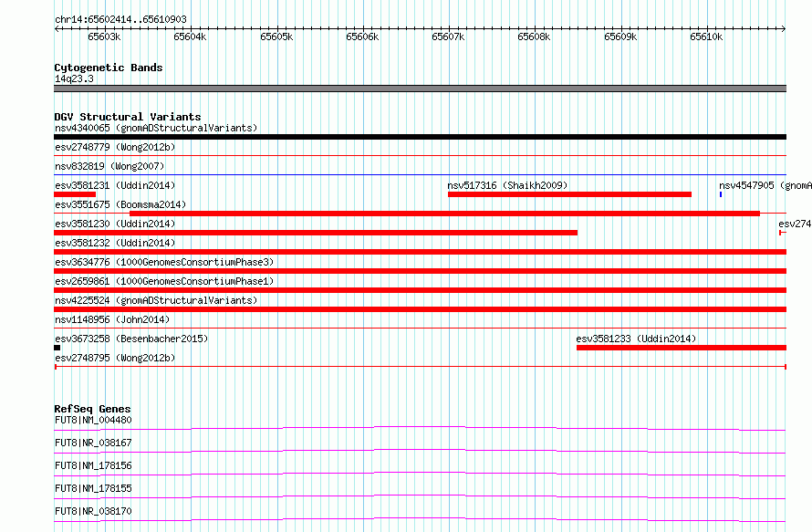The height and width of the screenshot is (532, 812).
Task: Click the 65606k ruler tick label
Action: 362,37
